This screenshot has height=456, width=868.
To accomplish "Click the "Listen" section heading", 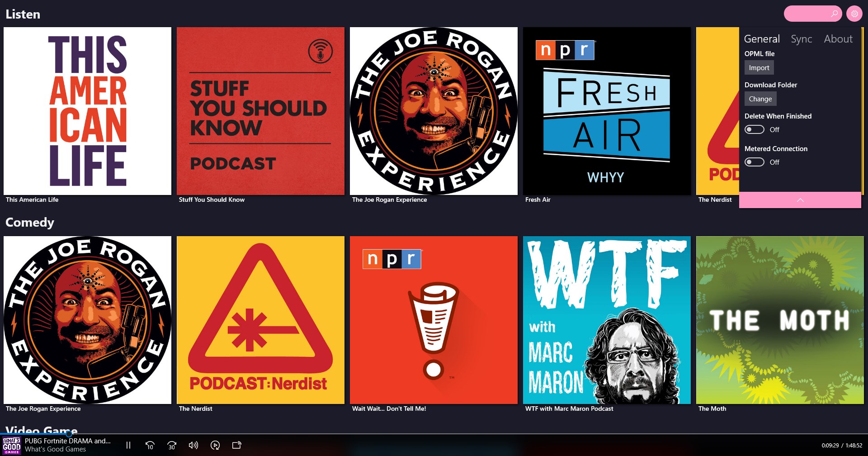I will point(23,14).
